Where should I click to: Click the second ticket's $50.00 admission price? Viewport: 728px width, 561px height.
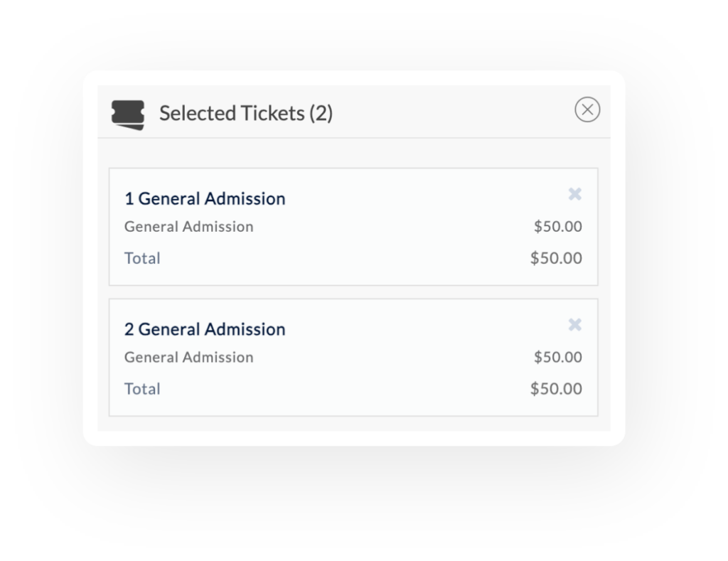[557, 358]
